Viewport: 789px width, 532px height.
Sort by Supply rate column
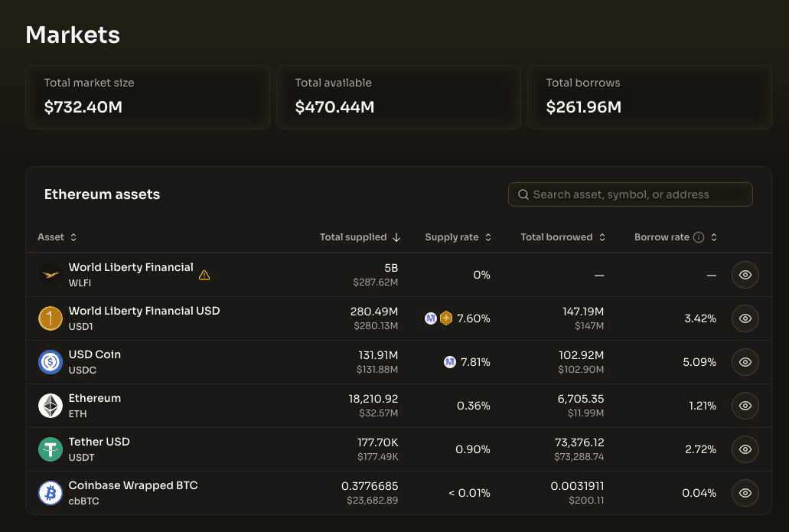(488, 237)
